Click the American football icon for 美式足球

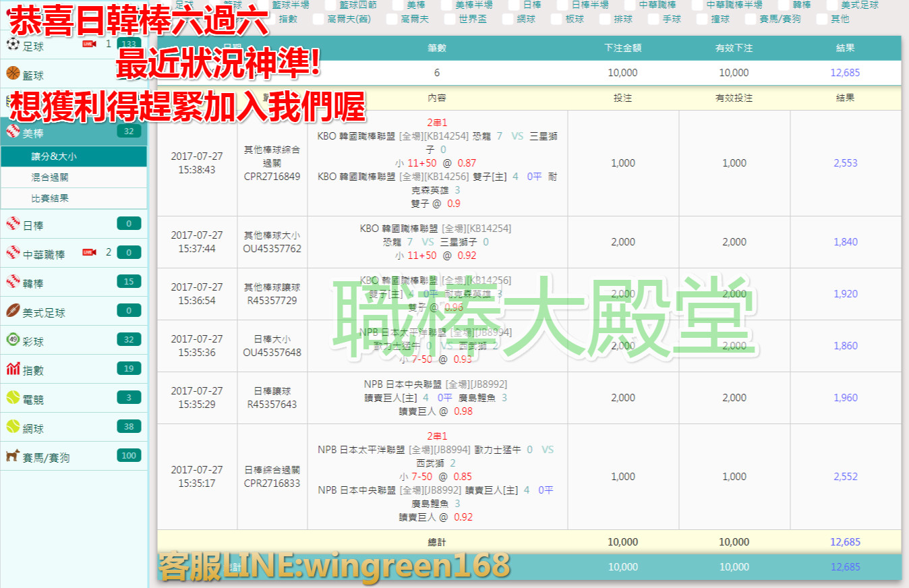[12, 311]
